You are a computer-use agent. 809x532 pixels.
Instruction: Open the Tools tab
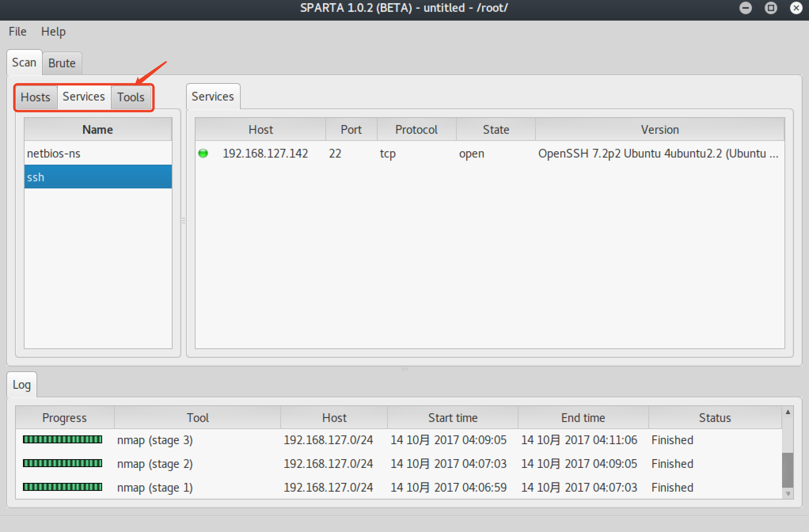[131, 97]
